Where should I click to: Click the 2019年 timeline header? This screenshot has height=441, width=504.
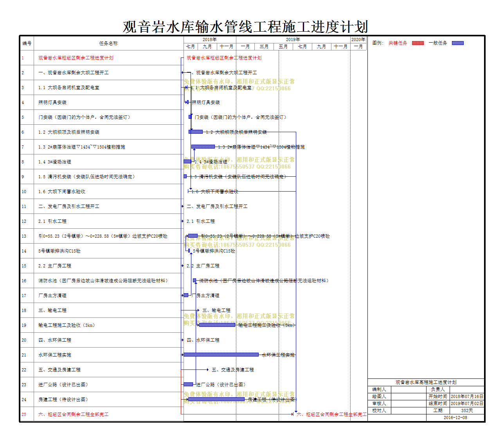[293, 39]
